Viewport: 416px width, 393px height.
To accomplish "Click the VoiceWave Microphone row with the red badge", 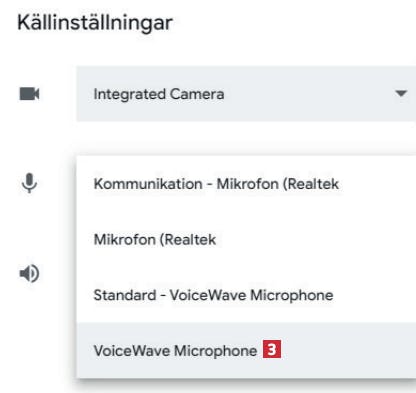I will (246, 350).
